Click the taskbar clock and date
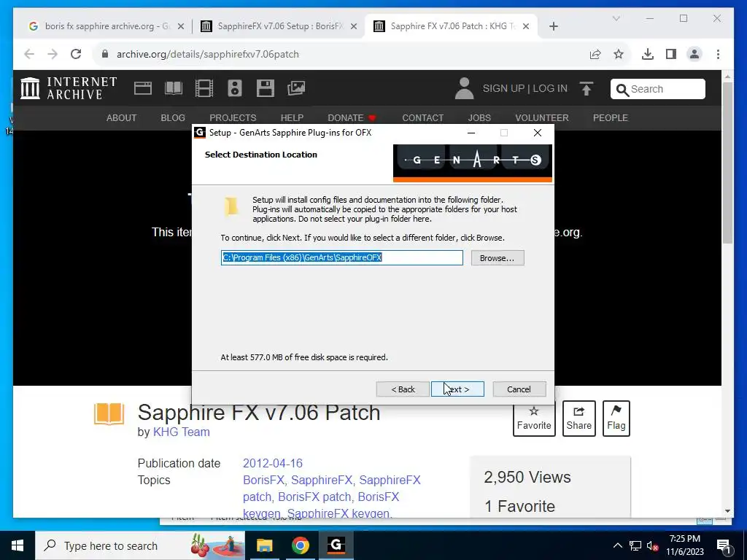This screenshot has width=747, height=560. coord(684,545)
